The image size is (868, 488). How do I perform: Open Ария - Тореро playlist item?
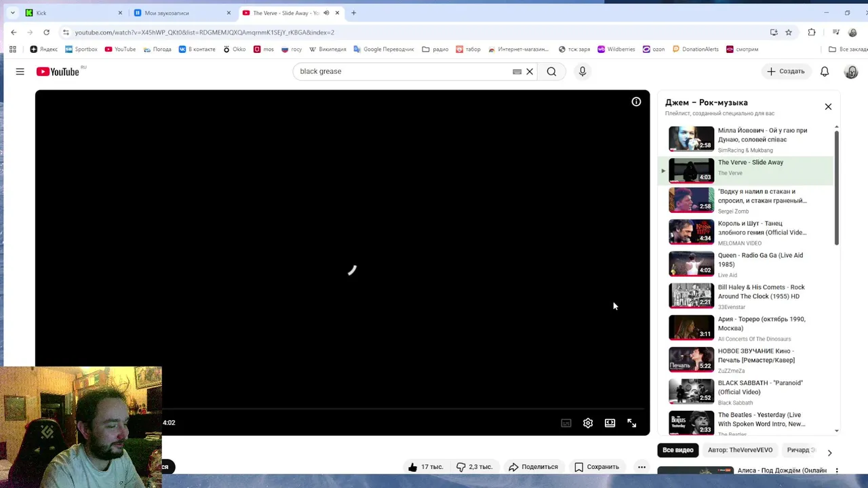pyautogui.click(x=746, y=328)
